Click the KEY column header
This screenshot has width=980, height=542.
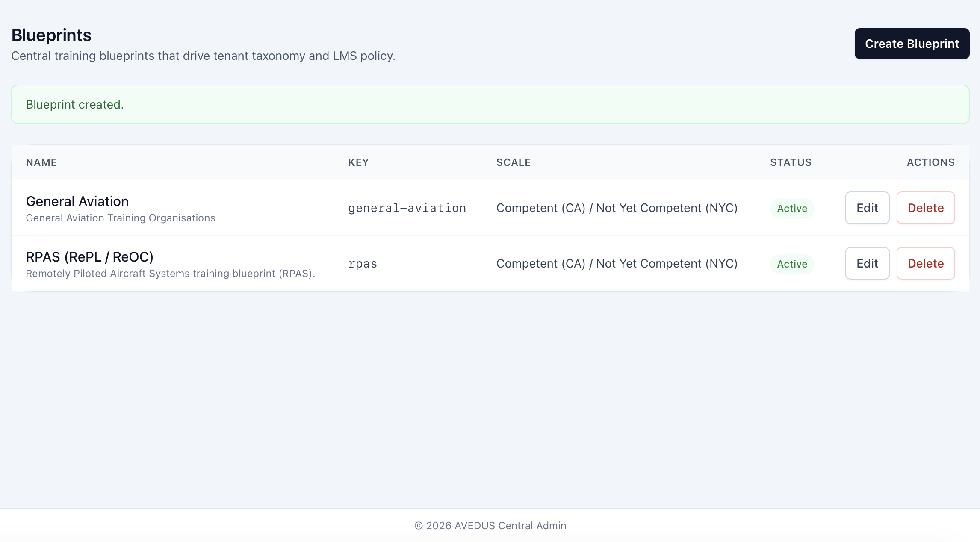click(x=358, y=162)
